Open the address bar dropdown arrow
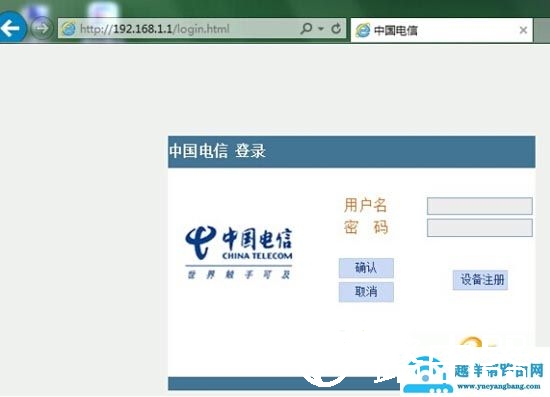 coord(321,28)
